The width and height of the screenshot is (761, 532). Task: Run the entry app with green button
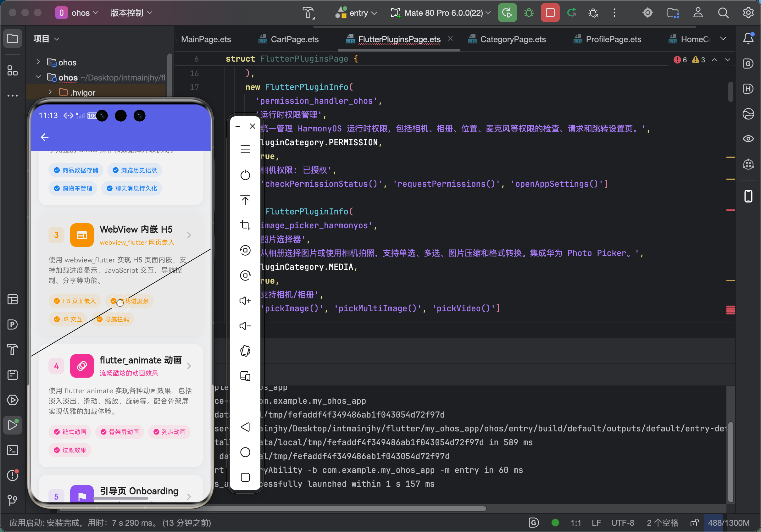point(507,13)
